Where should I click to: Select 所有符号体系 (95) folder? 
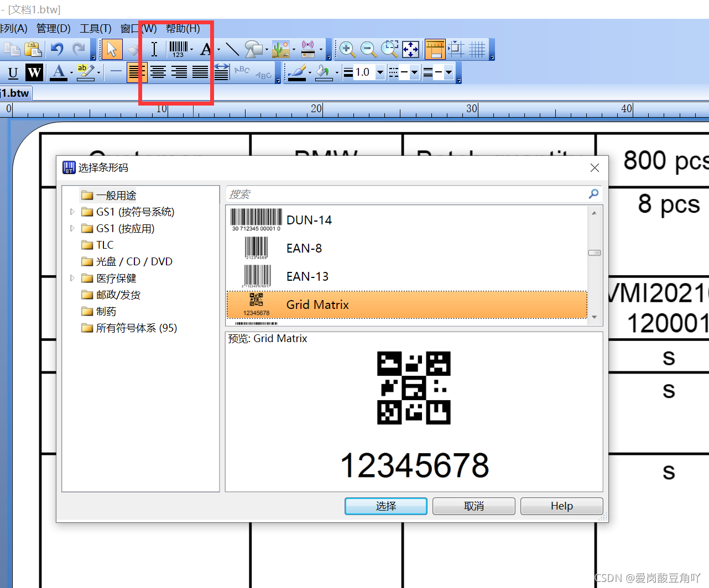(129, 328)
